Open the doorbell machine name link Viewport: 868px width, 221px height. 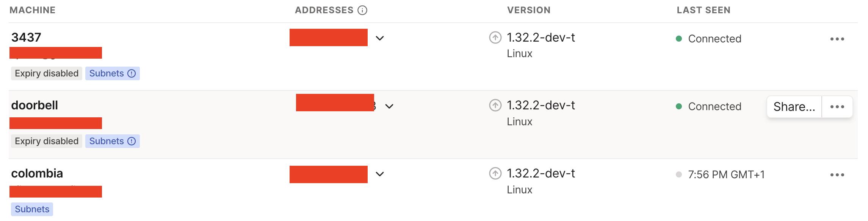tap(34, 105)
